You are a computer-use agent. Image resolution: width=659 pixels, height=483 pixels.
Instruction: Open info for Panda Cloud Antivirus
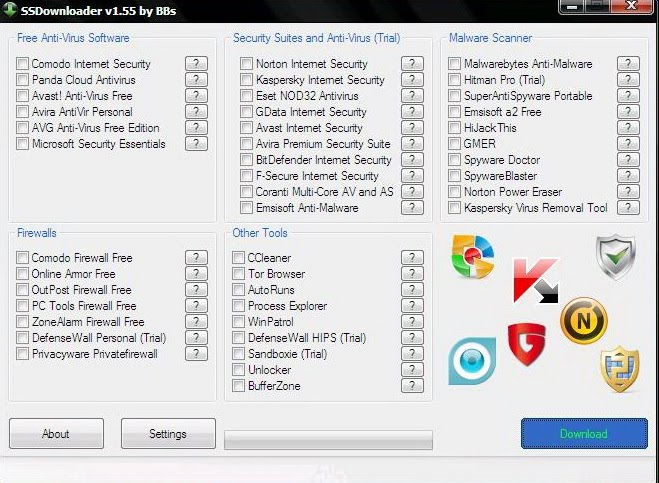196,79
